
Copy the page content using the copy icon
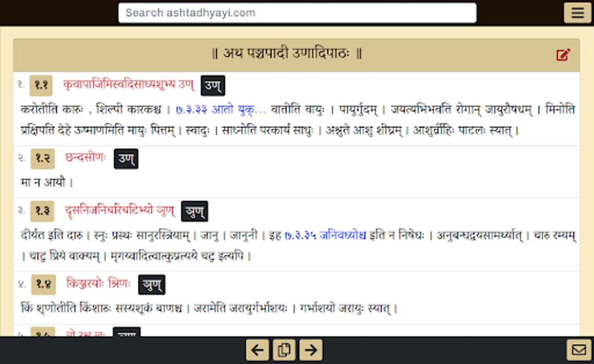284,350
